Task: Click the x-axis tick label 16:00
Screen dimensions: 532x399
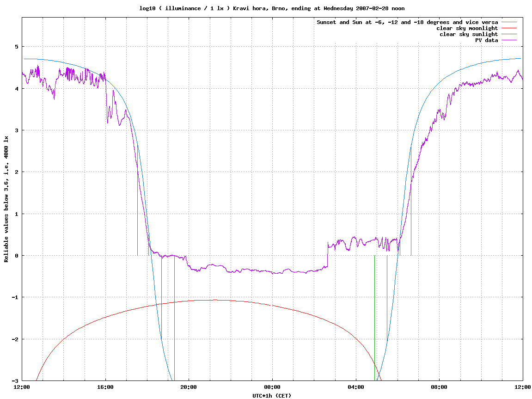Action: 105,387
